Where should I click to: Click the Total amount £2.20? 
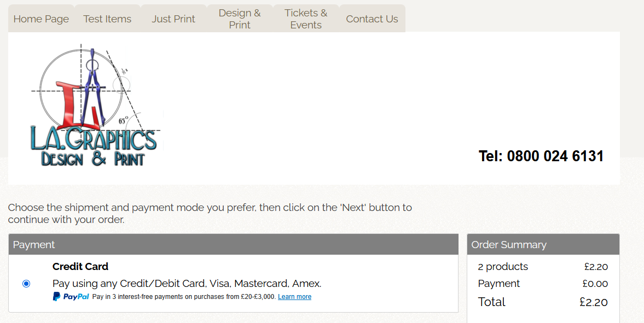pos(593,302)
